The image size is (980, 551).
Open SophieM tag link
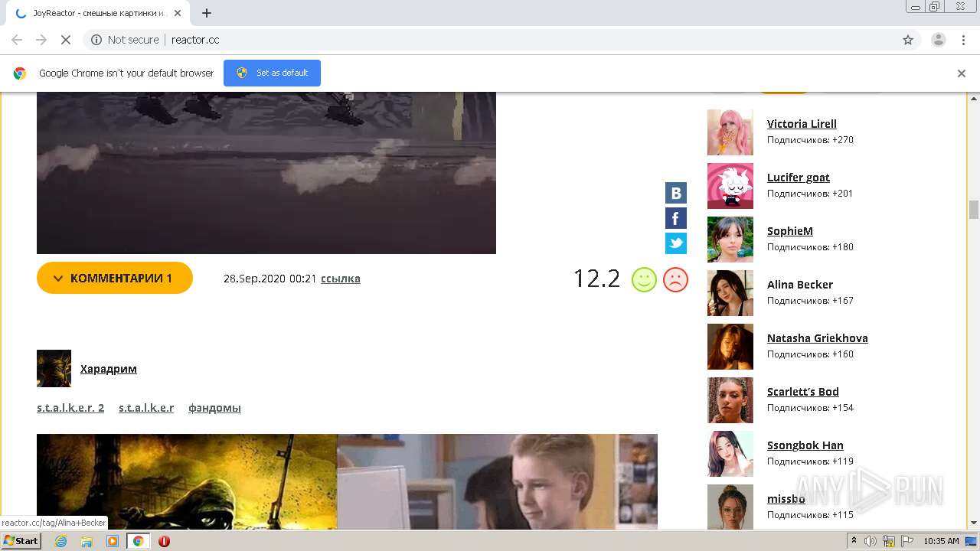(790, 231)
